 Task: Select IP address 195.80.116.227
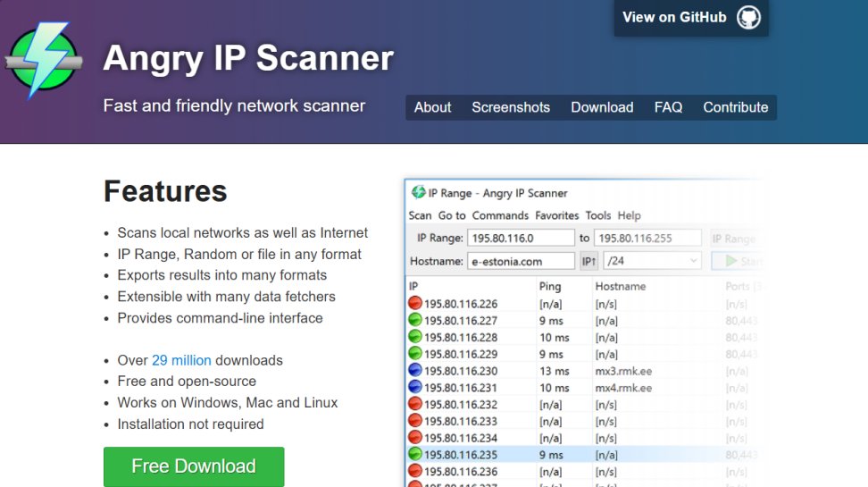pos(461,321)
